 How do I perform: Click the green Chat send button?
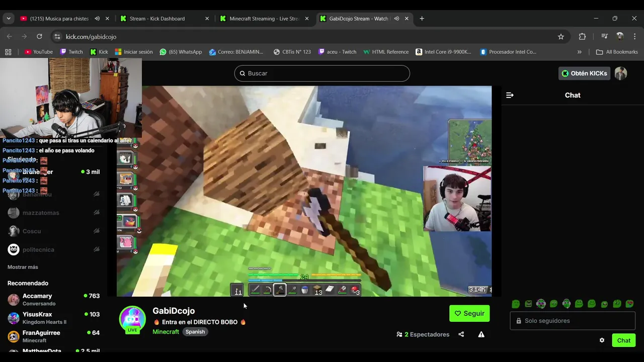(x=624, y=340)
